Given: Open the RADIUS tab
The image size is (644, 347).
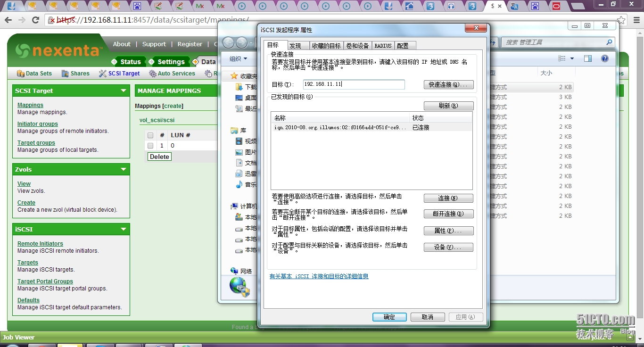Looking at the screenshot, I should (383, 46).
